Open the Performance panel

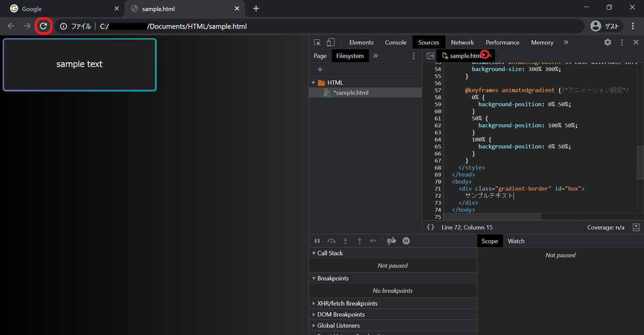pyautogui.click(x=502, y=42)
